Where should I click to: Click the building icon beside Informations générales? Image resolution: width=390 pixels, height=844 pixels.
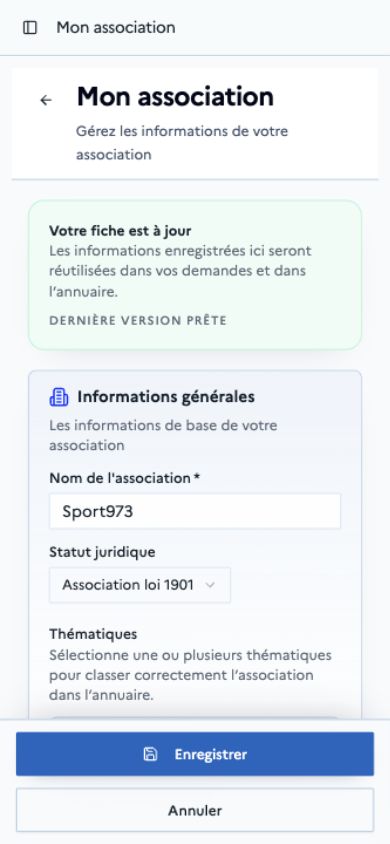(x=59, y=397)
